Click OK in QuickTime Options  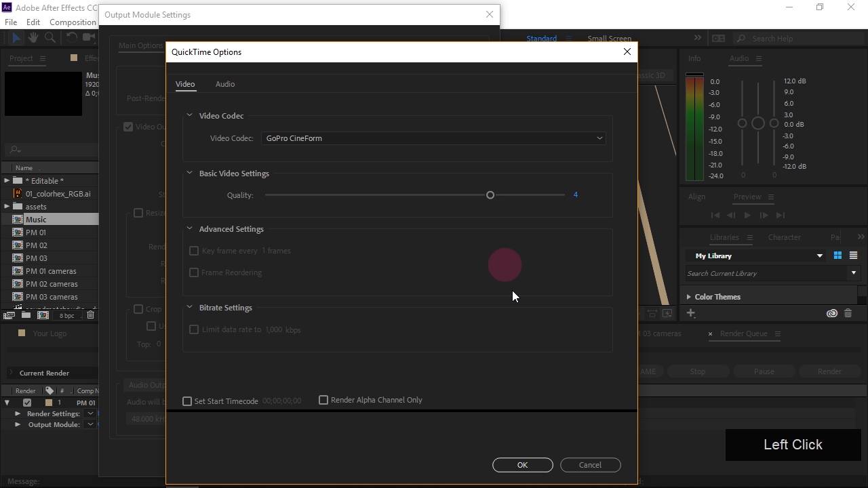522,465
